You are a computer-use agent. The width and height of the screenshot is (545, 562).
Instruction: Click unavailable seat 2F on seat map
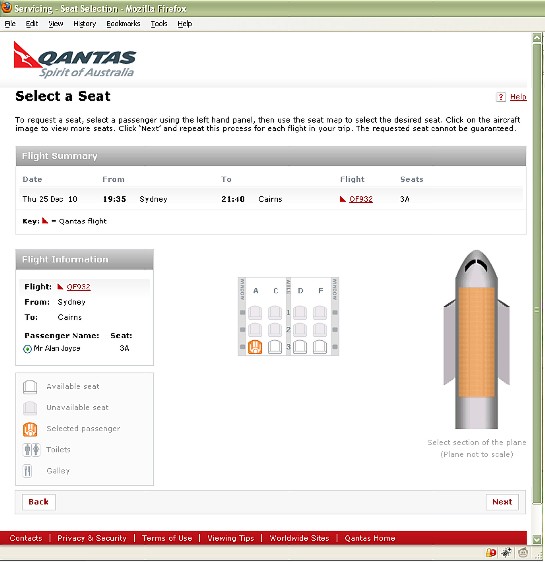coord(320,330)
